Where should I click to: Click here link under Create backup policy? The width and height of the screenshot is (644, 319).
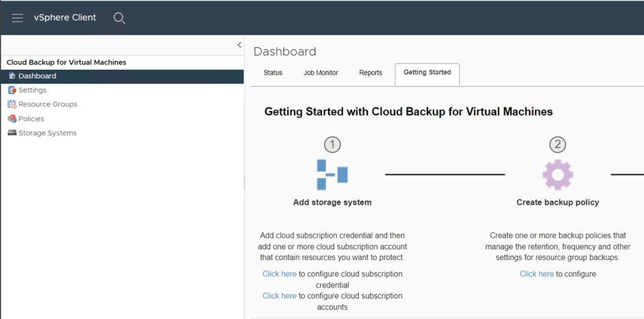[x=536, y=274]
